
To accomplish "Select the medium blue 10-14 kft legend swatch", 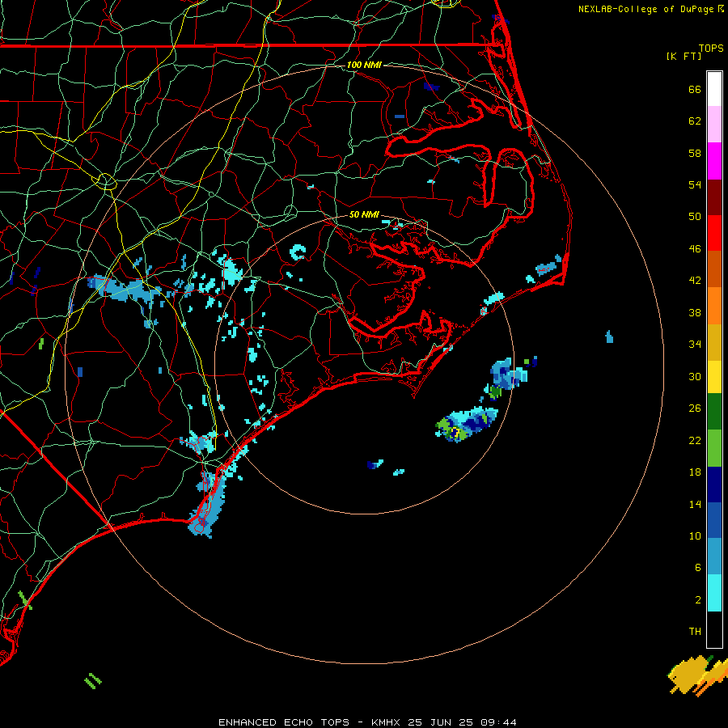I will click(x=714, y=520).
